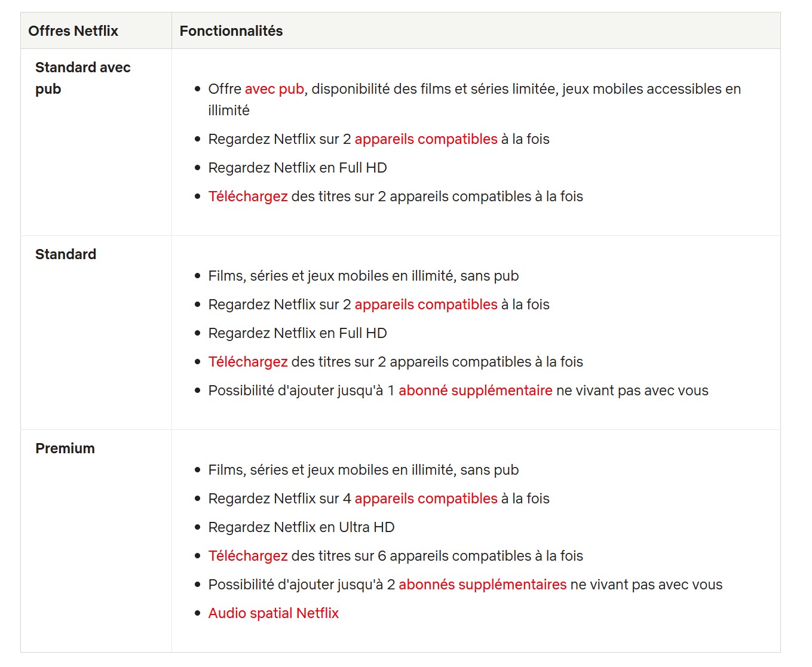The width and height of the screenshot is (812, 667).
Task: Click "Regardez Netflix en Ultra HD" text
Action: [301, 527]
